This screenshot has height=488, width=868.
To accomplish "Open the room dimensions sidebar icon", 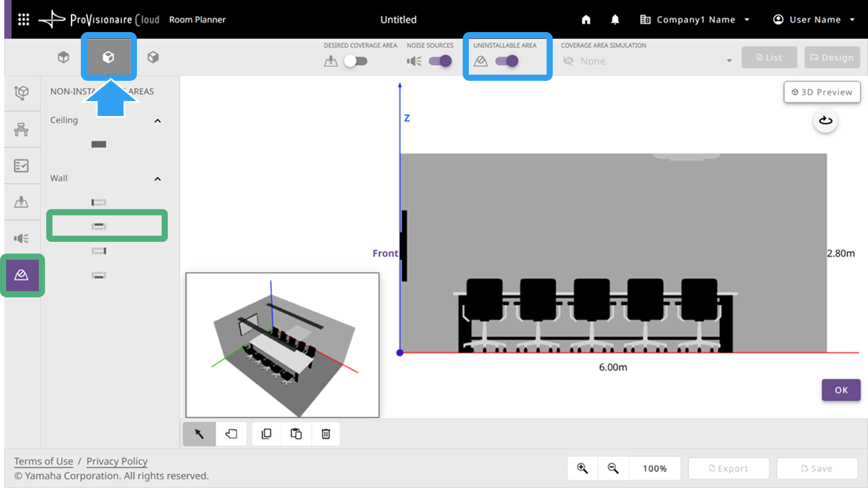I will pos(22,93).
